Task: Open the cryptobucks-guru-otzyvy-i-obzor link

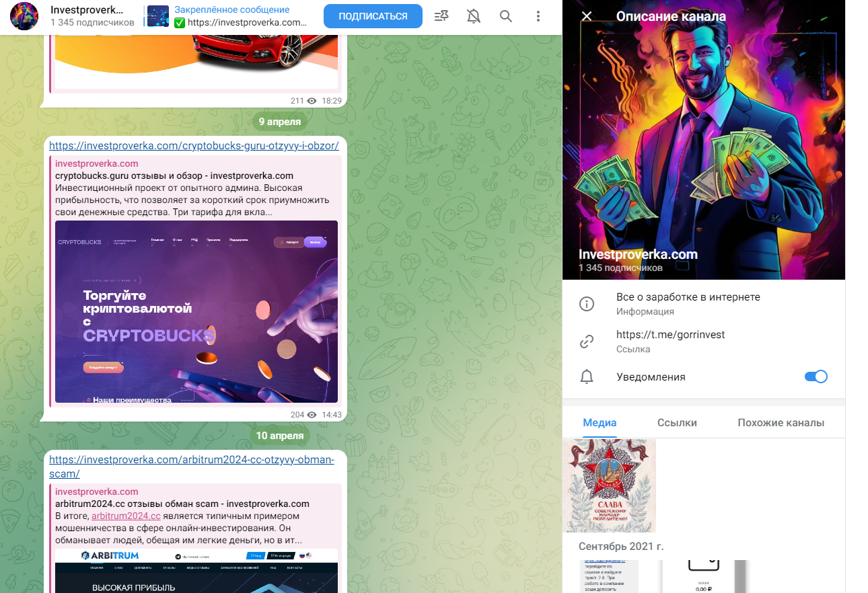Action: point(194,145)
